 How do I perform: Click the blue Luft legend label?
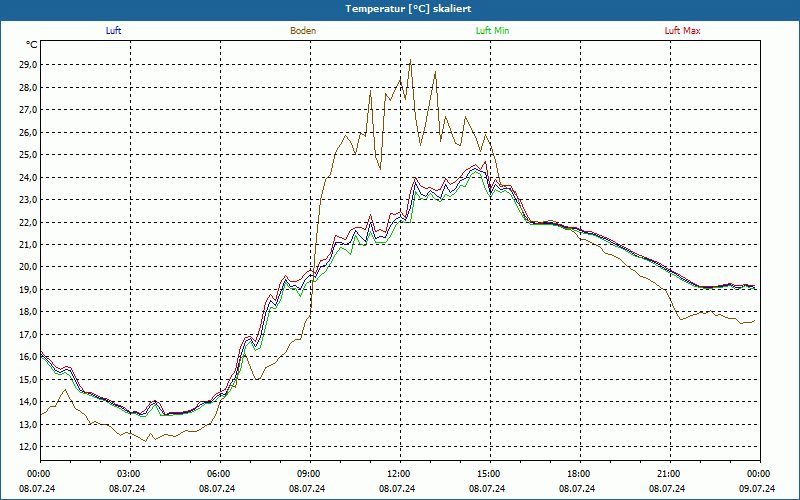tap(113, 31)
